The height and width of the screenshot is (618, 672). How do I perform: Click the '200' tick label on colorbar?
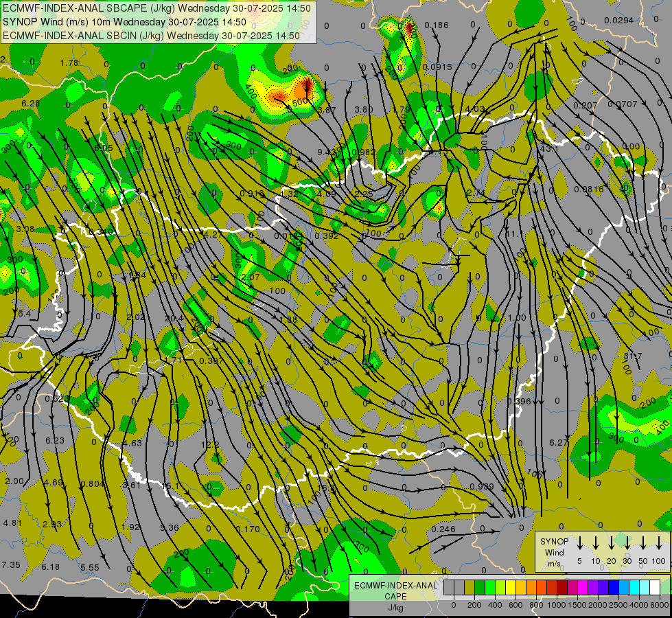[474, 605]
